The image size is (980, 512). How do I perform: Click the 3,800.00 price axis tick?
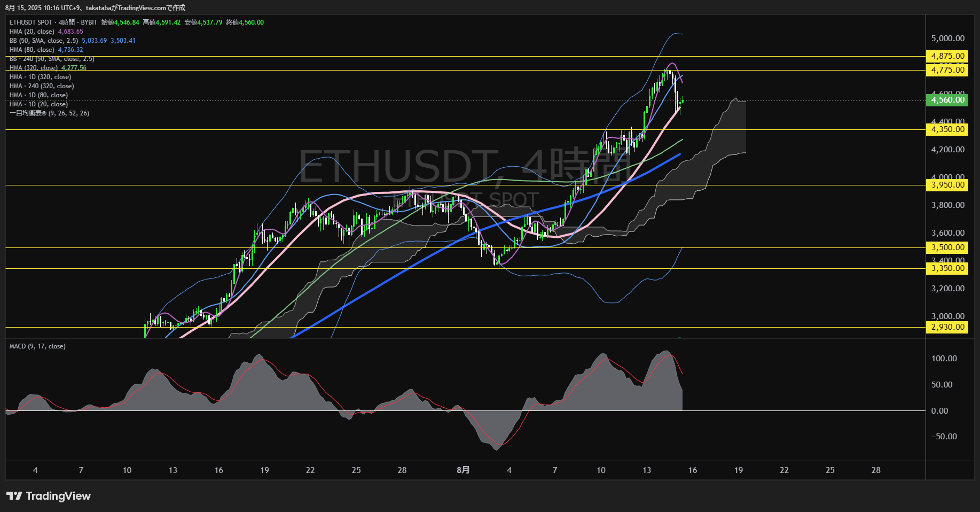click(x=948, y=205)
